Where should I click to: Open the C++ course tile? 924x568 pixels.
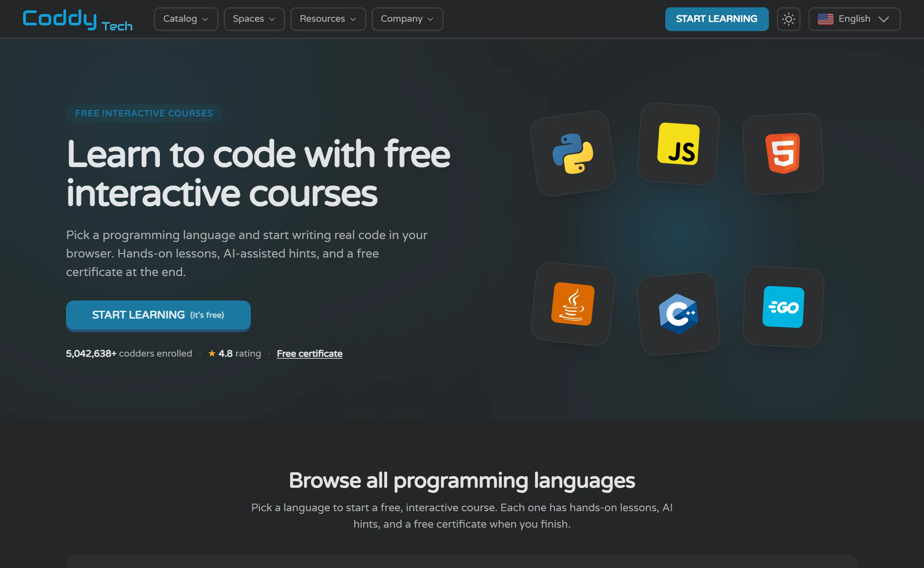pos(678,314)
